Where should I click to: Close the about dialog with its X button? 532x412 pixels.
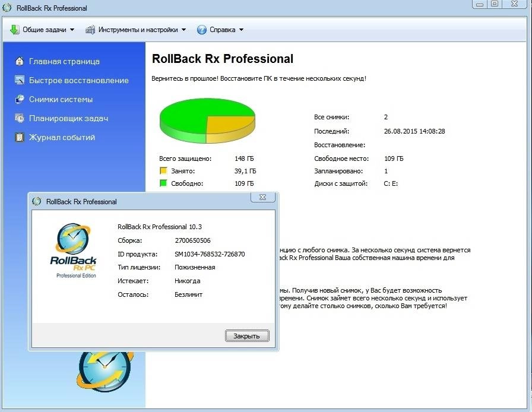(x=262, y=197)
